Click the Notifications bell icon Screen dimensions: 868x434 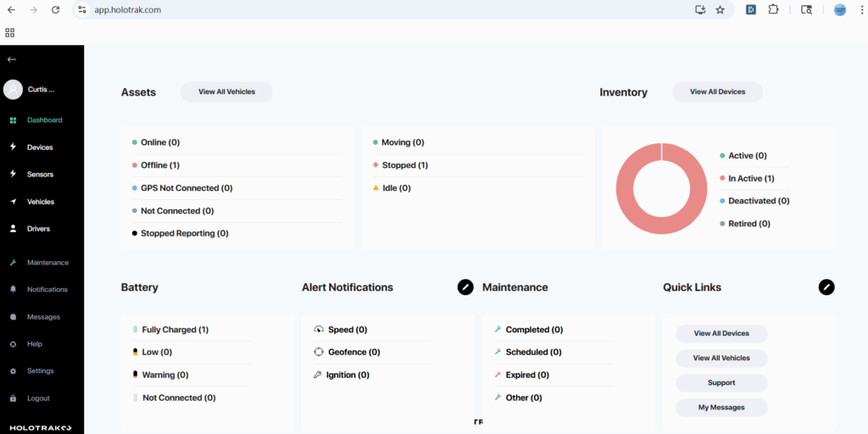(x=14, y=290)
